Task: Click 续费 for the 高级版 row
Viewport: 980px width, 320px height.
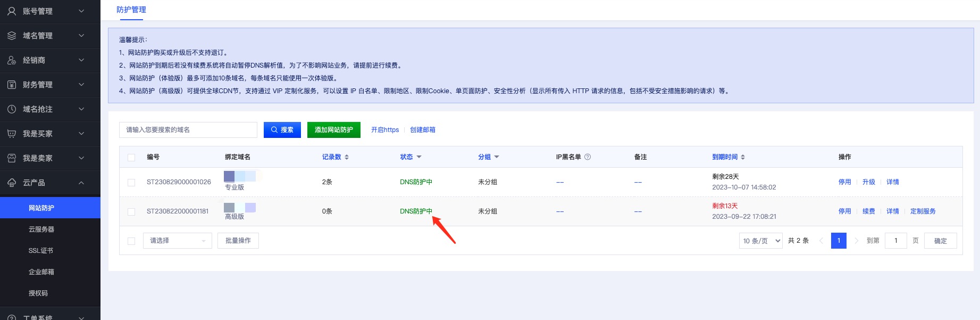Action: 869,211
